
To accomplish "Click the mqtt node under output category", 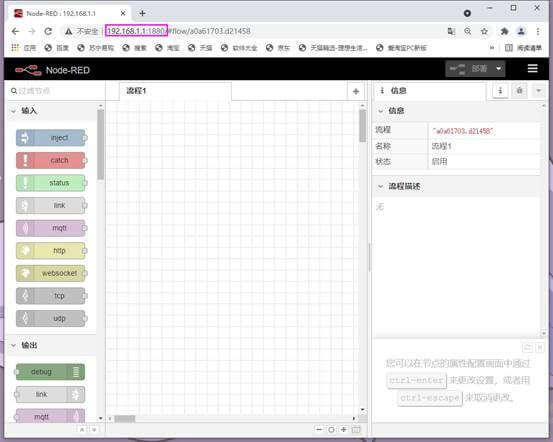I will pyautogui.click(x=50, y=417).
